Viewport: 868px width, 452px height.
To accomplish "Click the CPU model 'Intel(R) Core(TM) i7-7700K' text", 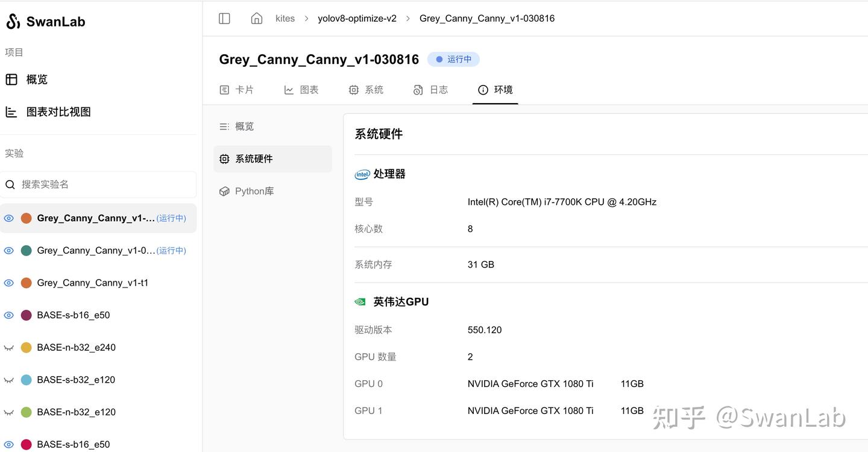I will tap(562, 202).
